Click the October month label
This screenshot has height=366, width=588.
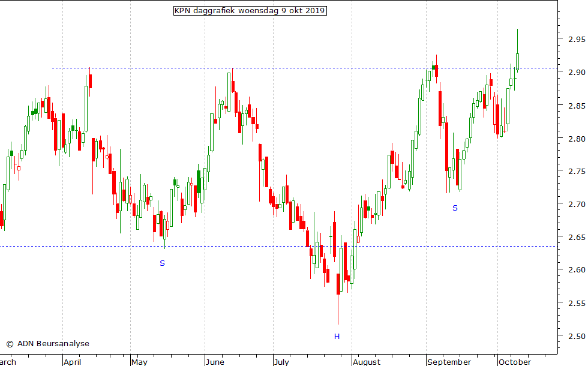coord(515,362)
